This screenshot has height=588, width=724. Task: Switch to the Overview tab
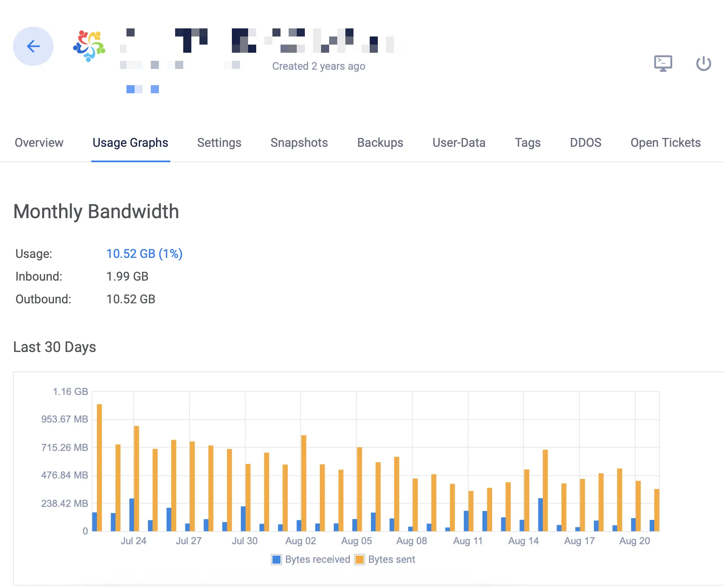(39, 143)
